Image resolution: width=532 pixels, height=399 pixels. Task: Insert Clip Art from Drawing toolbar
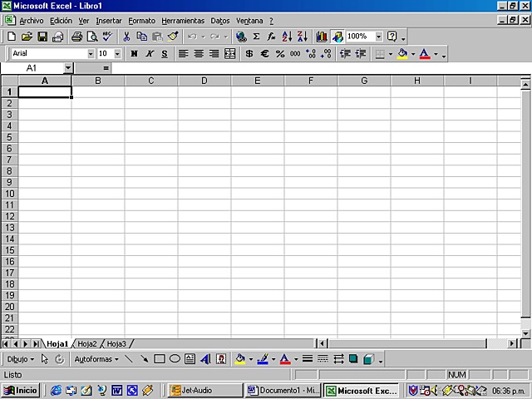pos(221,359)
